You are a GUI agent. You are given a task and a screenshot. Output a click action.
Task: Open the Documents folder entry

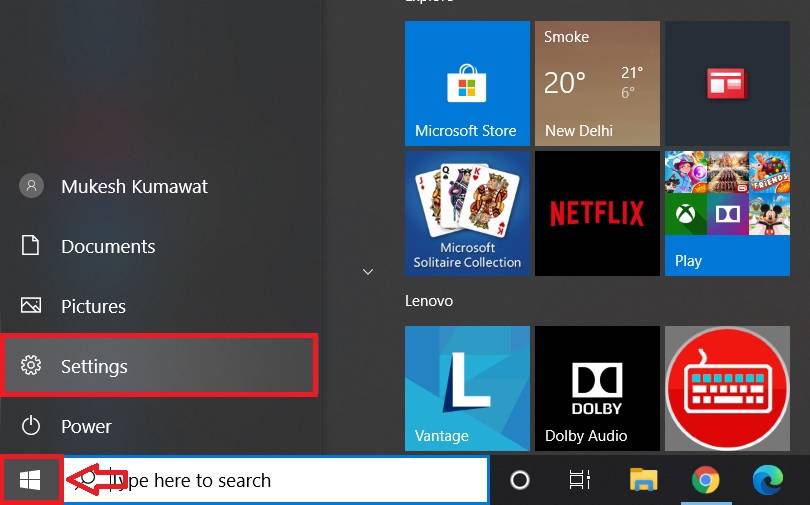click(160, 246)
